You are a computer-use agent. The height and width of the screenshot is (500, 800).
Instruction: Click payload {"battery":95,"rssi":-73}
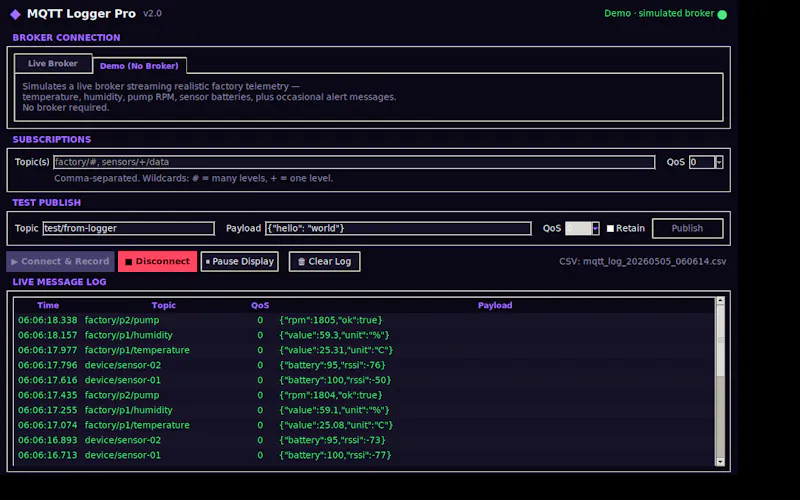pyautogui.click(x=332, y=440)
